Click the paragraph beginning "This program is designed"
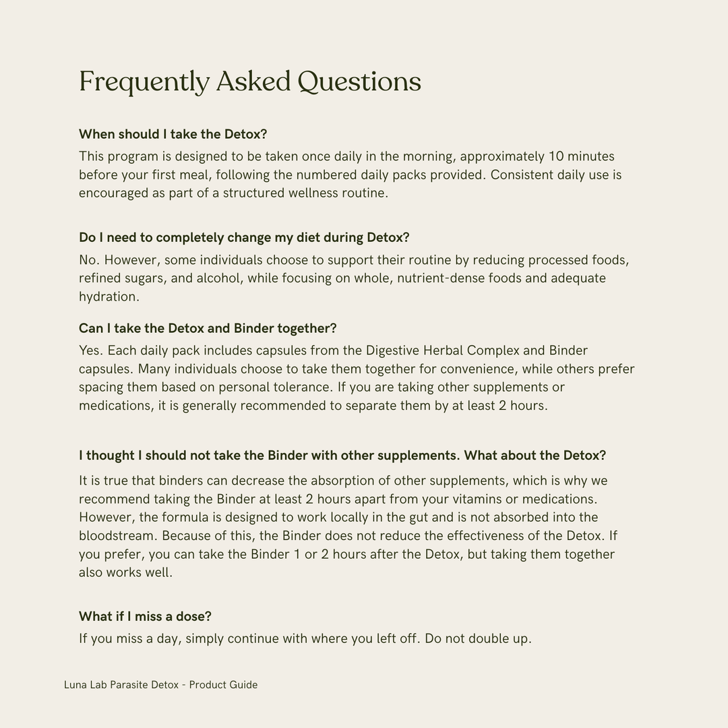 pyautogui.click(x=350, y=175)
